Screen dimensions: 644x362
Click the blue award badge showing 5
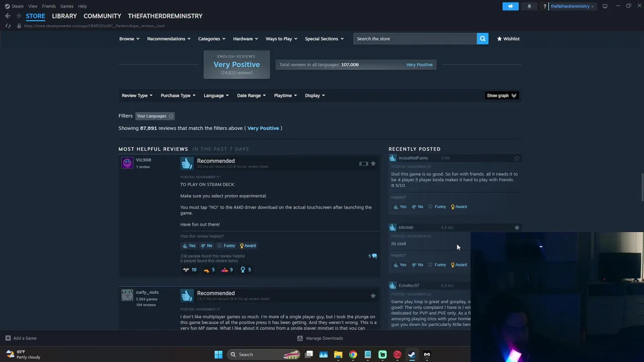click(x=246, y=269)
